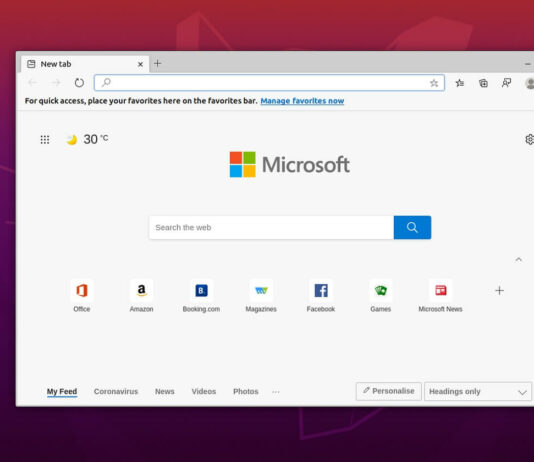Open the app launcher grid icon
Viewport: 534px width, 462px height.
[45, 140]
